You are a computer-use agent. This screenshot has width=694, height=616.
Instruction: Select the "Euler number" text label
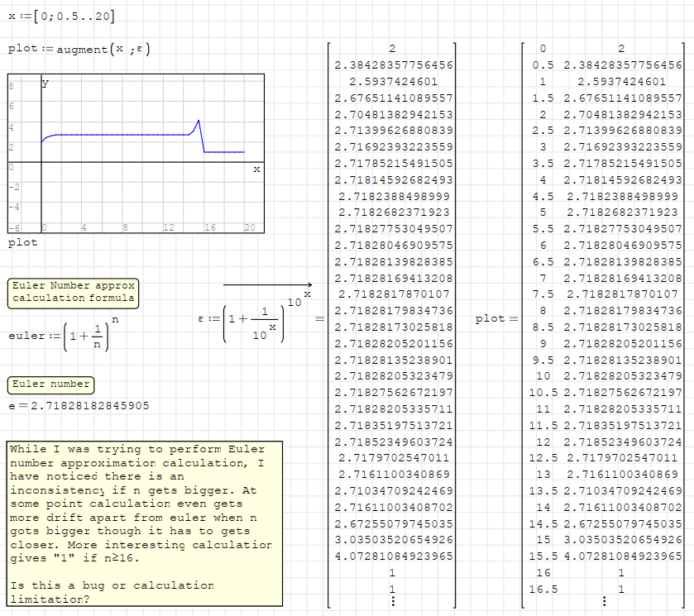(x=50, y=384)
